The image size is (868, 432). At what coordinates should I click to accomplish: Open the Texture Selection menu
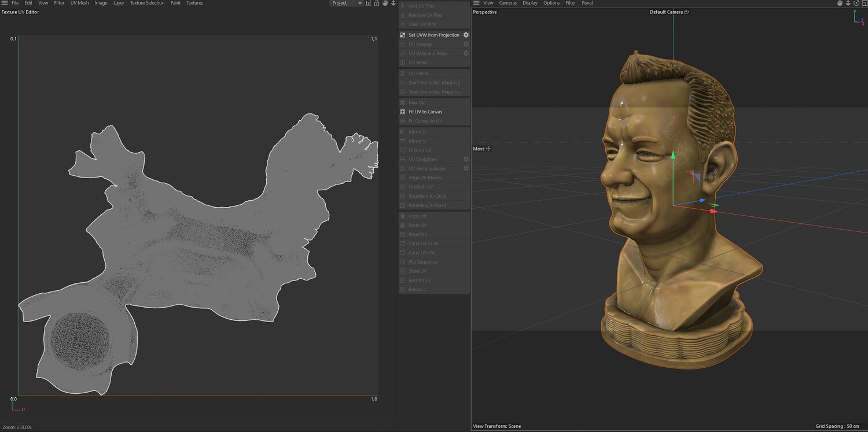147,3
